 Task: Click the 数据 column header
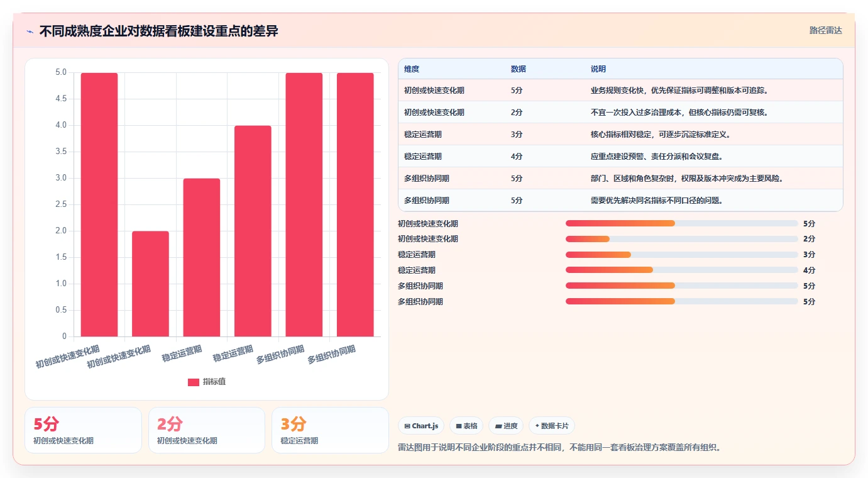coord(519,69)
